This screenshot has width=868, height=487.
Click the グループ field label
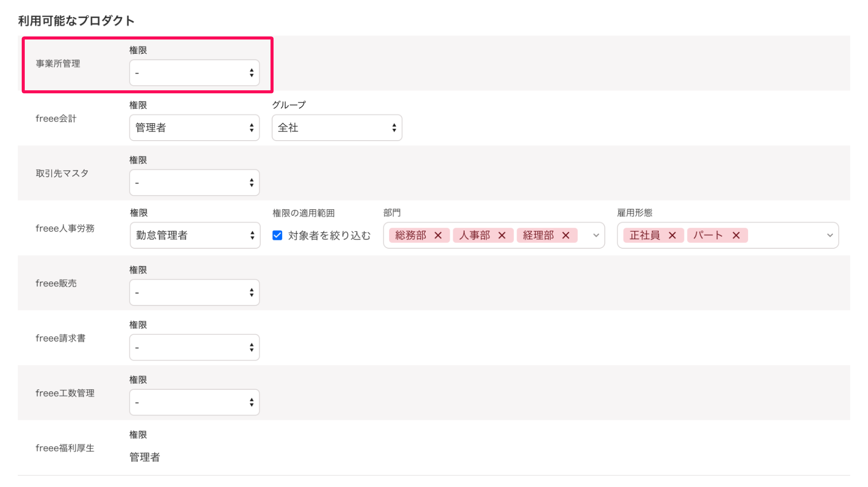[289, 105]
